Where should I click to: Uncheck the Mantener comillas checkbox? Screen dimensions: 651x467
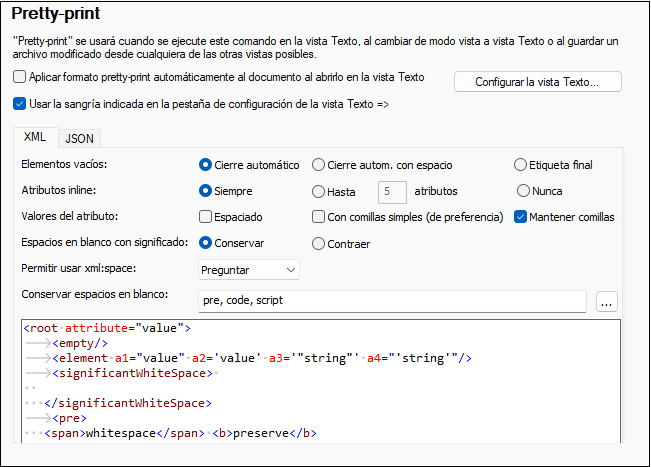tap(521, 217)
